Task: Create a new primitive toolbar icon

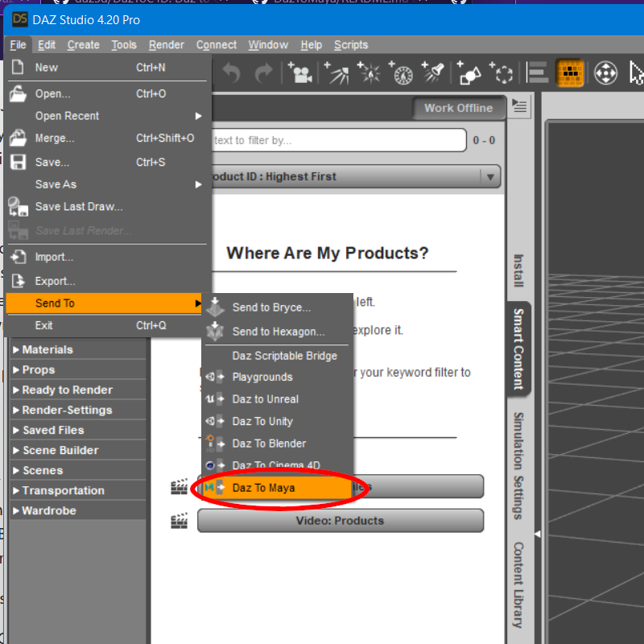Action: pyautogui.click(x=469, y=73)
